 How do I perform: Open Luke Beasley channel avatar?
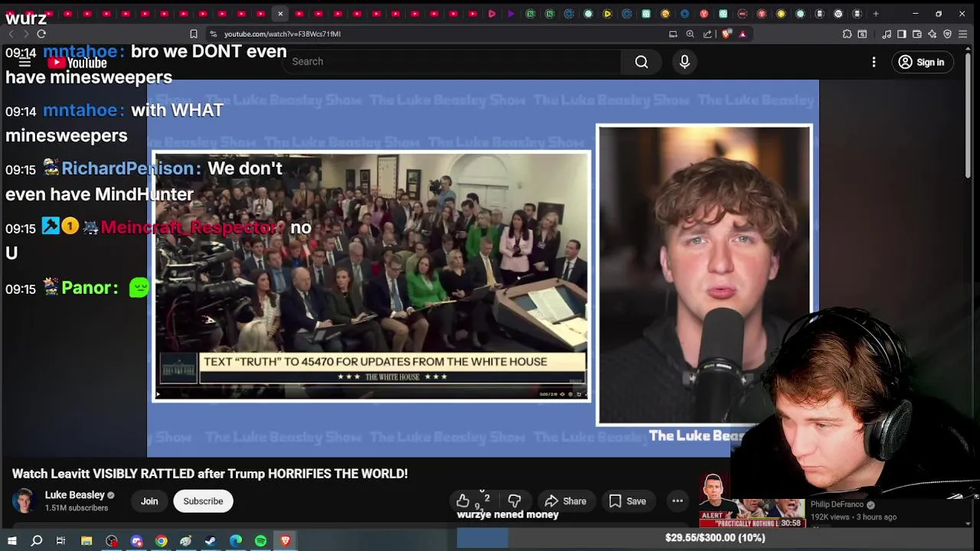24,501
